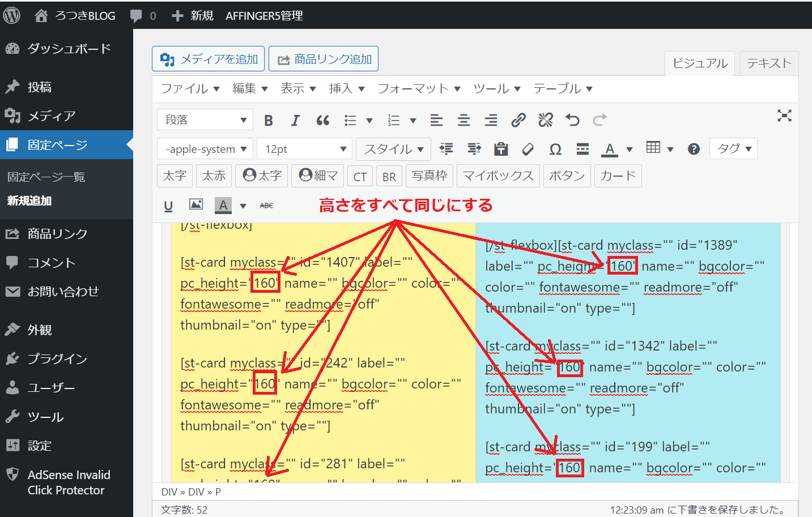Click the メディアを追加 button
The image size is (812, 517).
208,59
